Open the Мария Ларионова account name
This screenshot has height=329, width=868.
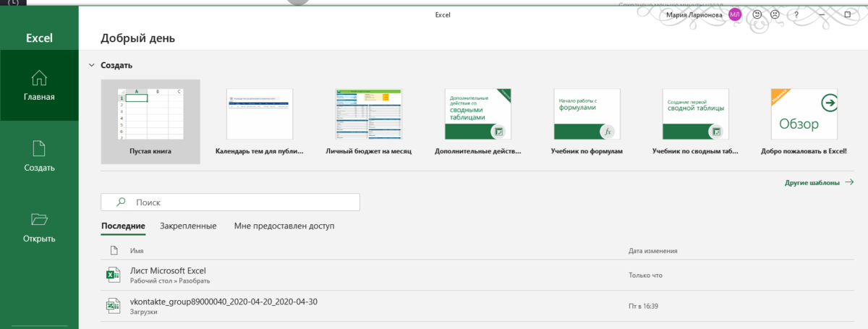coord(694,14)
